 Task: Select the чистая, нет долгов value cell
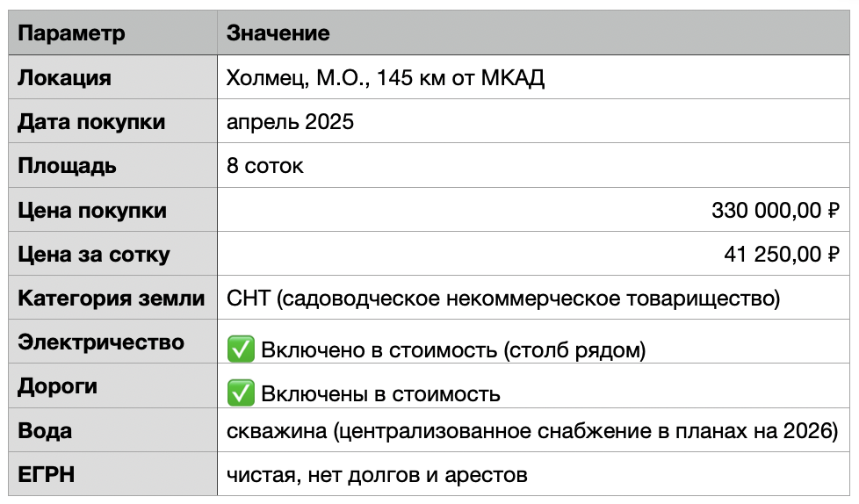(533, 474)
